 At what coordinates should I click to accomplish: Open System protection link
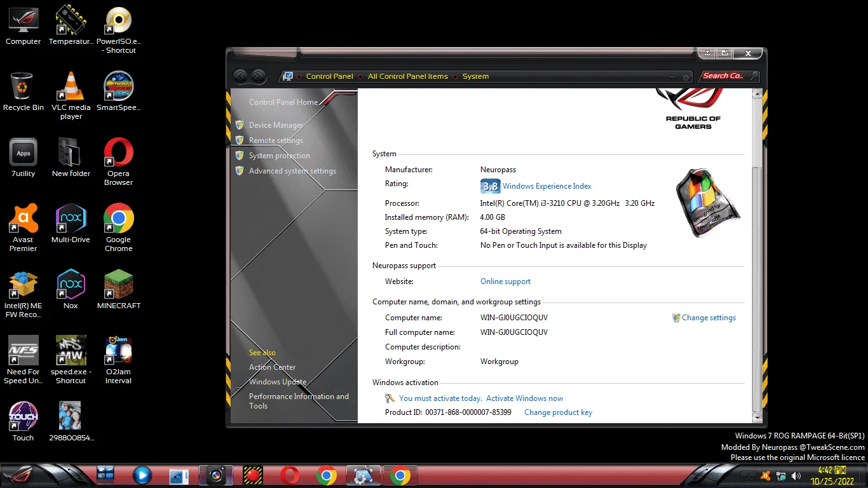pyautogui.click(x=280, y=156)
